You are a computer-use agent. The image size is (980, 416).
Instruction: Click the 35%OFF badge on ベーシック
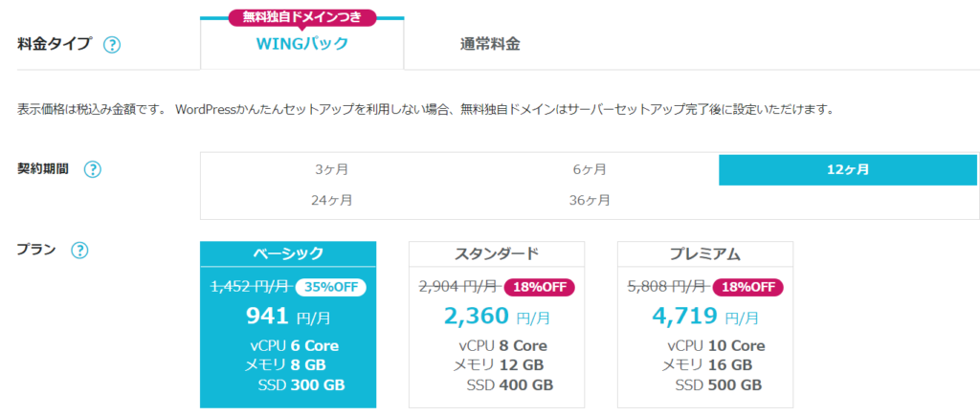tap(330, 287)
